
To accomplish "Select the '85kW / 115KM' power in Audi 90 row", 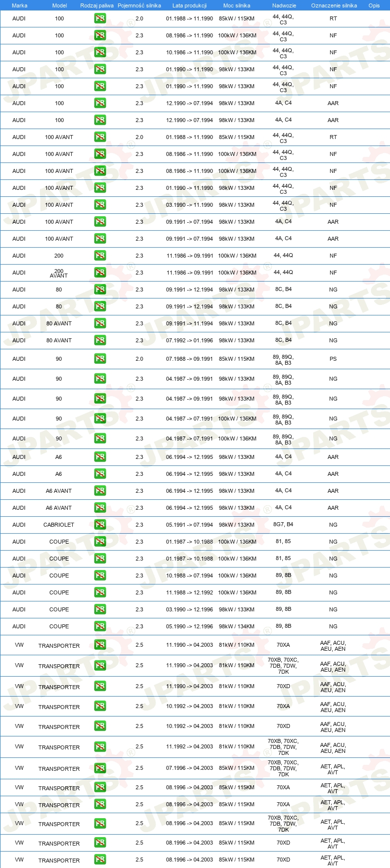I will [x=237, y=359].
